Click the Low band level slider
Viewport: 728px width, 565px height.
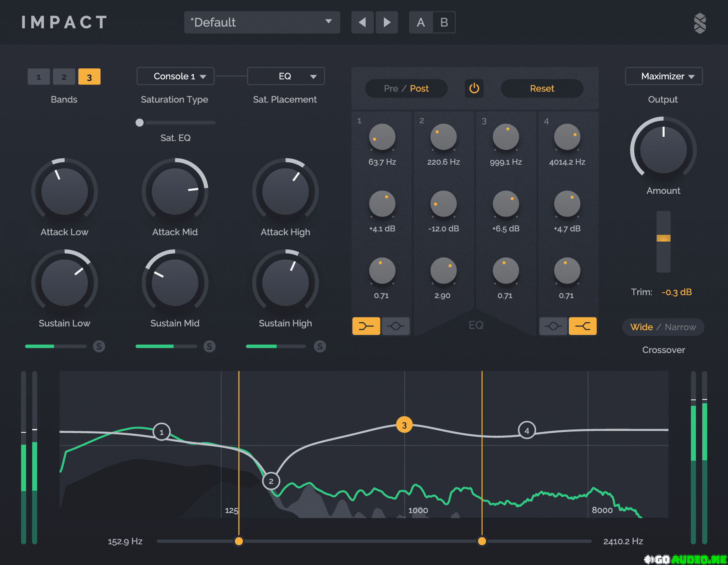point(56,346)
